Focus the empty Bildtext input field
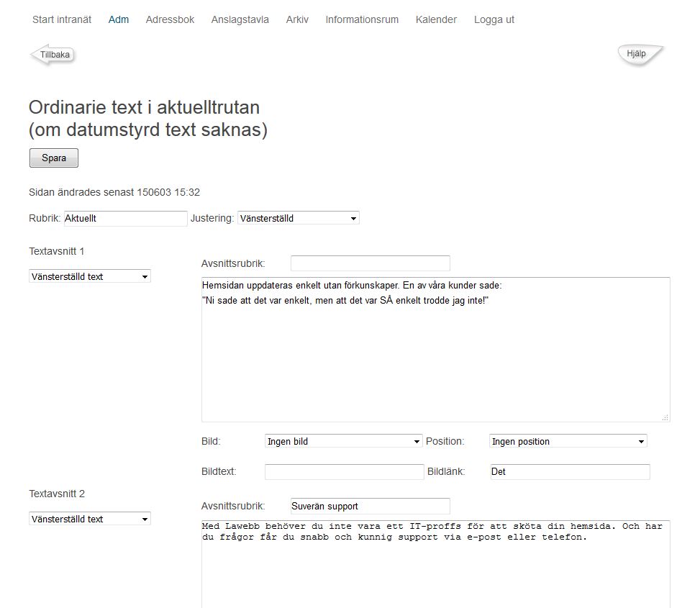700x608 pixels. (x=344, y=472)
